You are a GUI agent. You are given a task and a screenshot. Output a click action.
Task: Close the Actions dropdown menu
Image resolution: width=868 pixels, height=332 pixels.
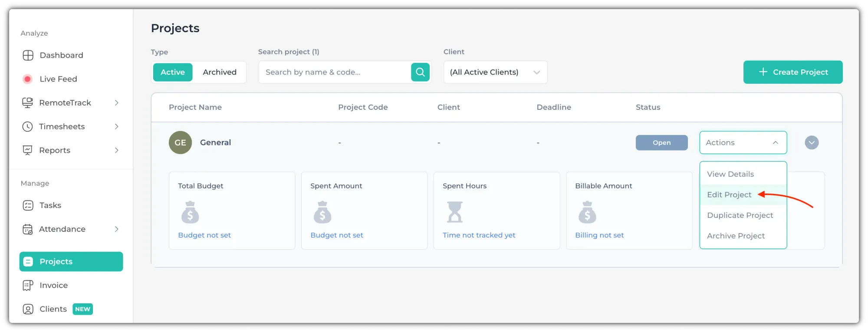pos(743,142)
